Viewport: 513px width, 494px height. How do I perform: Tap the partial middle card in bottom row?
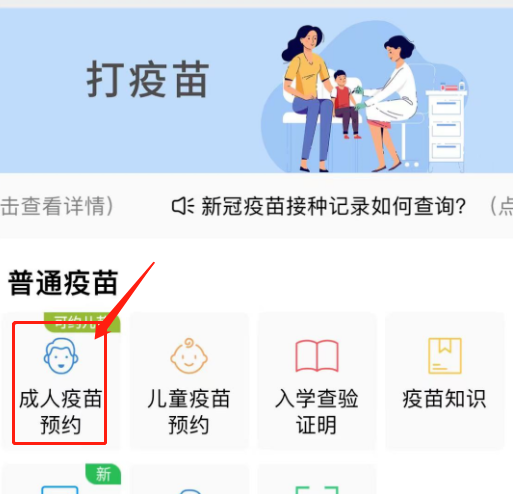(x=189, y=480)
